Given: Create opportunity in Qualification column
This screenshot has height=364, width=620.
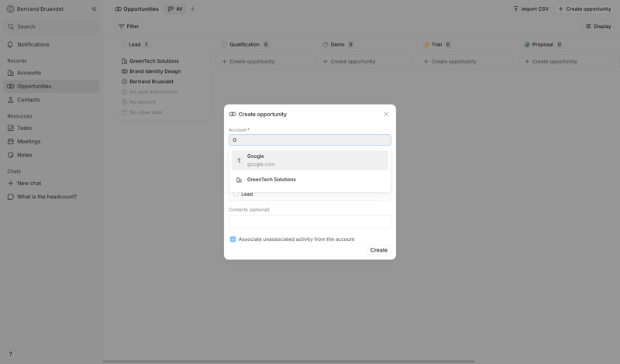Looking at the screenshot, I should [x=263, y=62].
